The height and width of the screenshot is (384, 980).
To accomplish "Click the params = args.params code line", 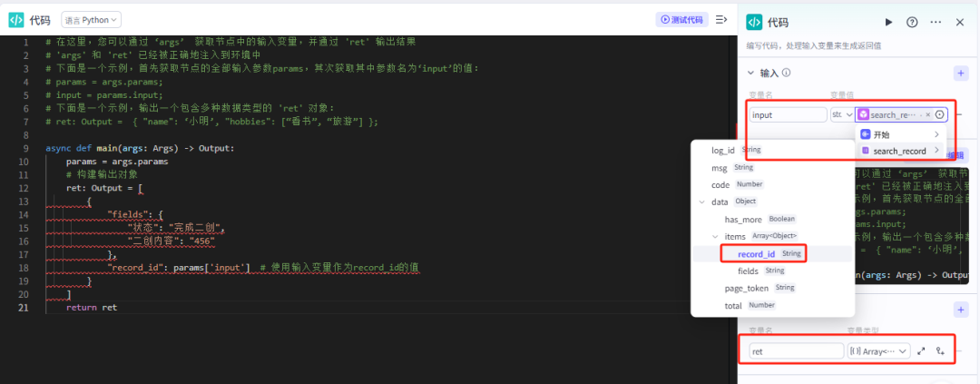I will (x=117, y=162).
